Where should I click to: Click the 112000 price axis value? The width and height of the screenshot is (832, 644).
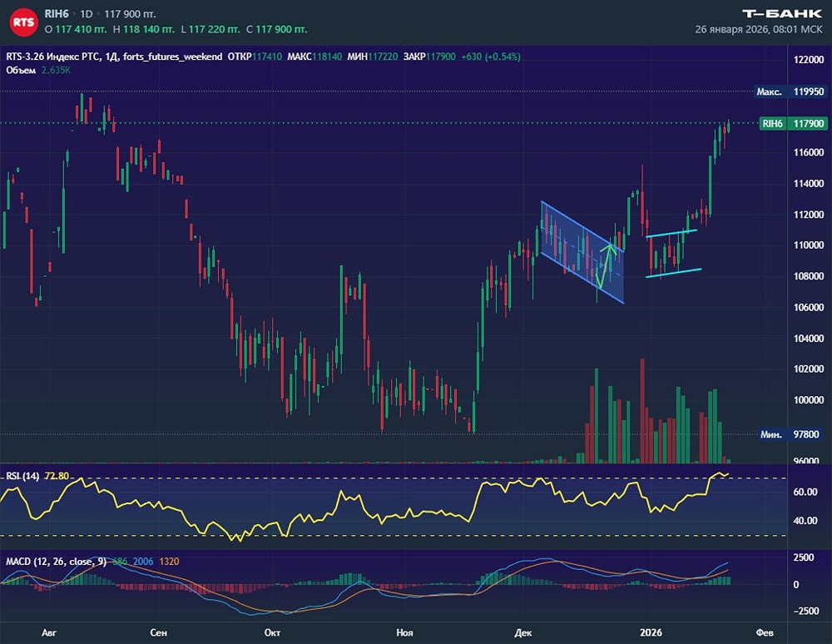[809, 215]
